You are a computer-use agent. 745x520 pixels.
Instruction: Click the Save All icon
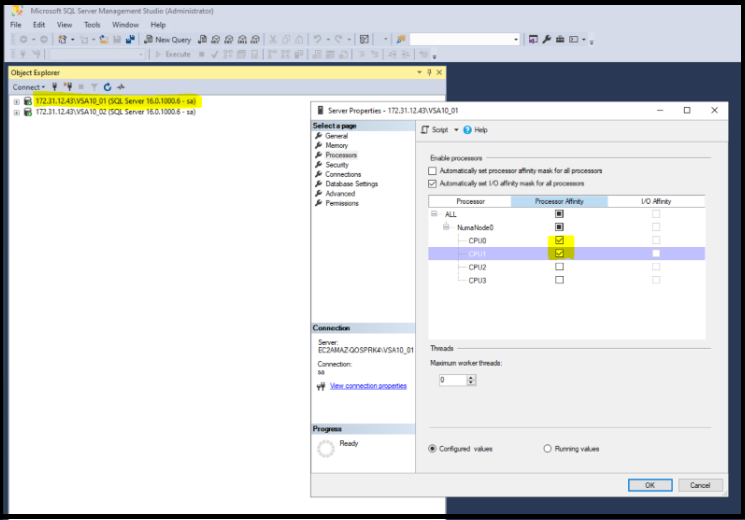pos(130,39)
